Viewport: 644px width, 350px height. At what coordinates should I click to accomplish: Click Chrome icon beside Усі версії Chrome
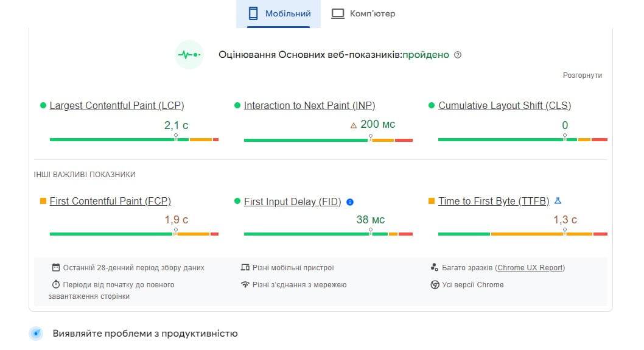point(435,284)
